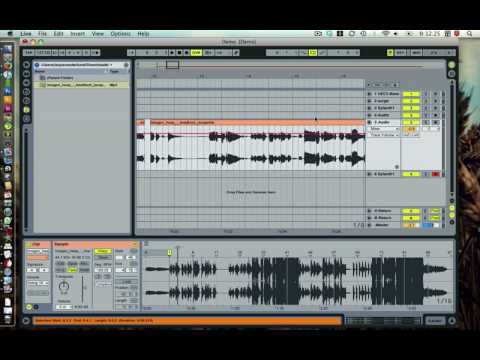
Task: Disarm the red record arm on track 6
Action: 435,174
